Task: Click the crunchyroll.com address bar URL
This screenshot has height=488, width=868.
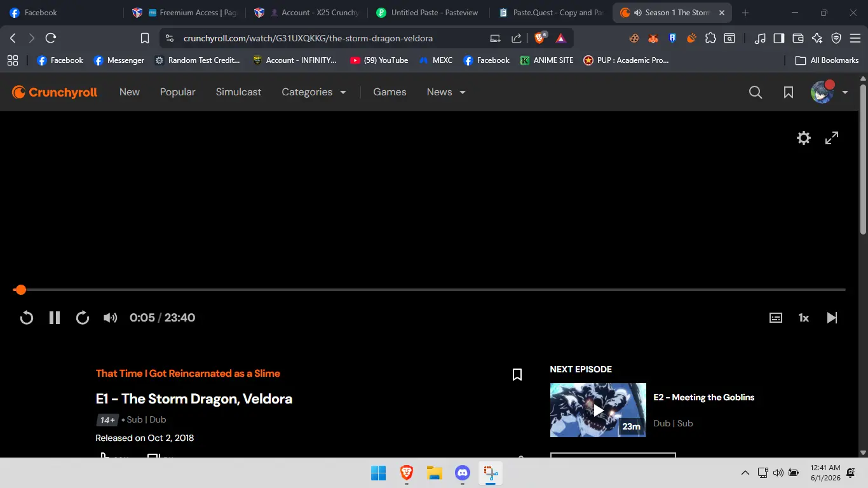Action: click(x=308, y=38)
